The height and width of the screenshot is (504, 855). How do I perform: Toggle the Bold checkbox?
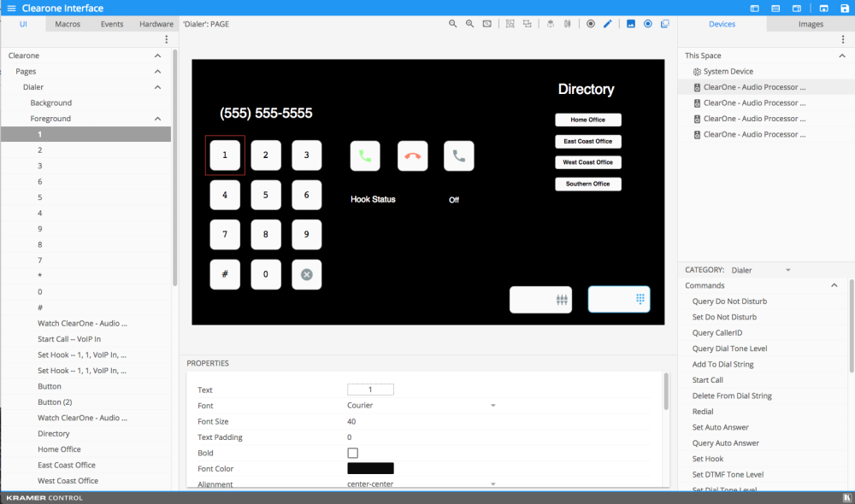point(353,453)
